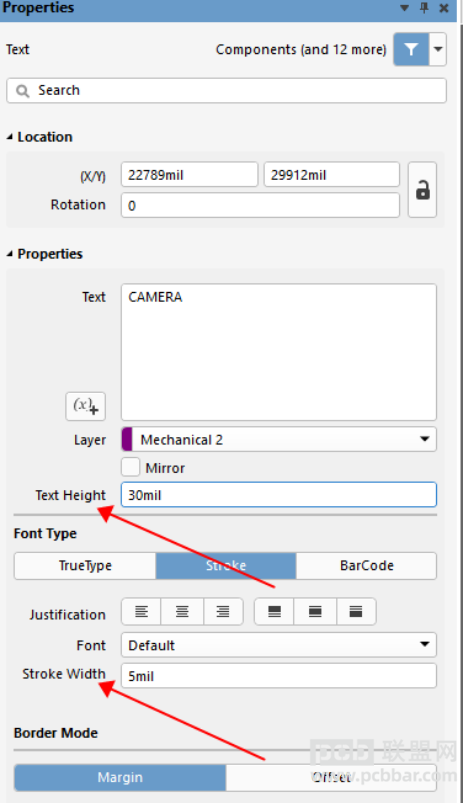Expand the filter dropdown arrow beside the funnel
463x803 pixels.
point(438,49)
